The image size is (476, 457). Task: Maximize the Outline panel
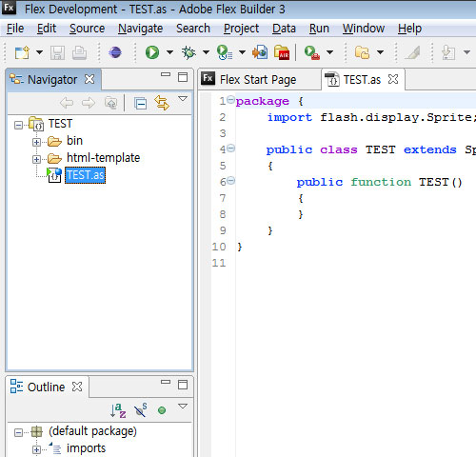(183, 385)
